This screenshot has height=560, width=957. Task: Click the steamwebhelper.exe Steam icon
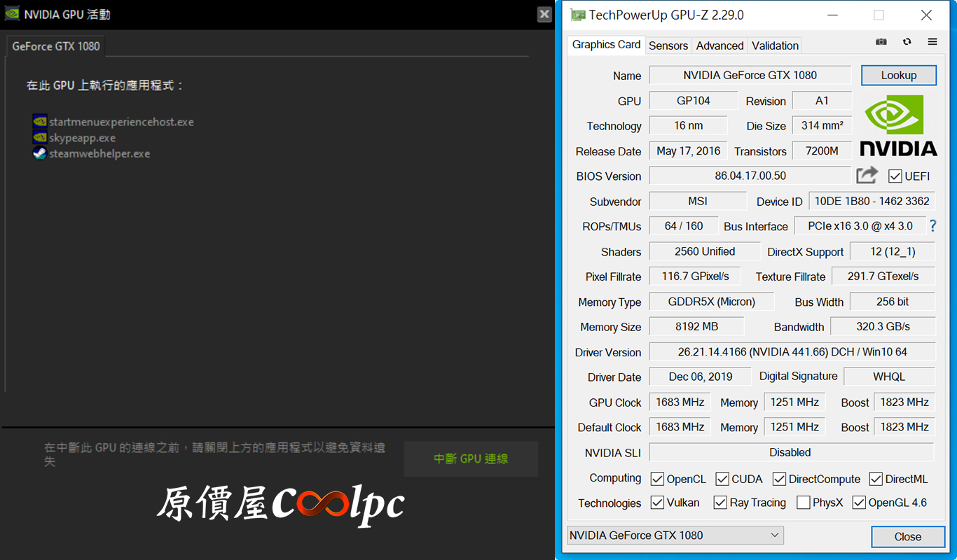[40, 153]
